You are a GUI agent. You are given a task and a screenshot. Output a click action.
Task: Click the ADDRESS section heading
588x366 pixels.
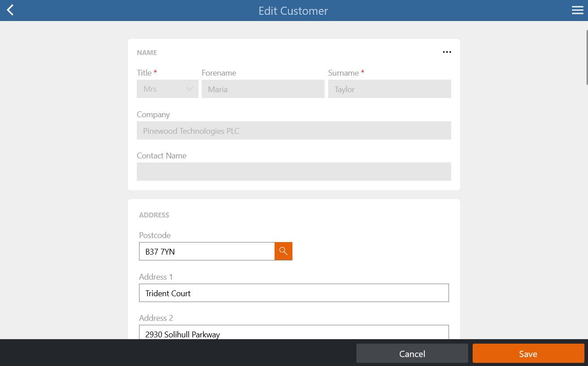point(154,215)
